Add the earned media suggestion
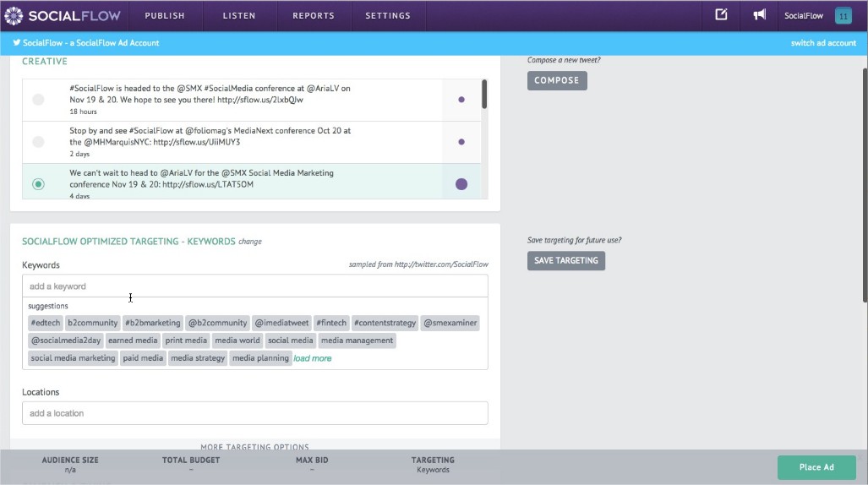 coord(133,341)
